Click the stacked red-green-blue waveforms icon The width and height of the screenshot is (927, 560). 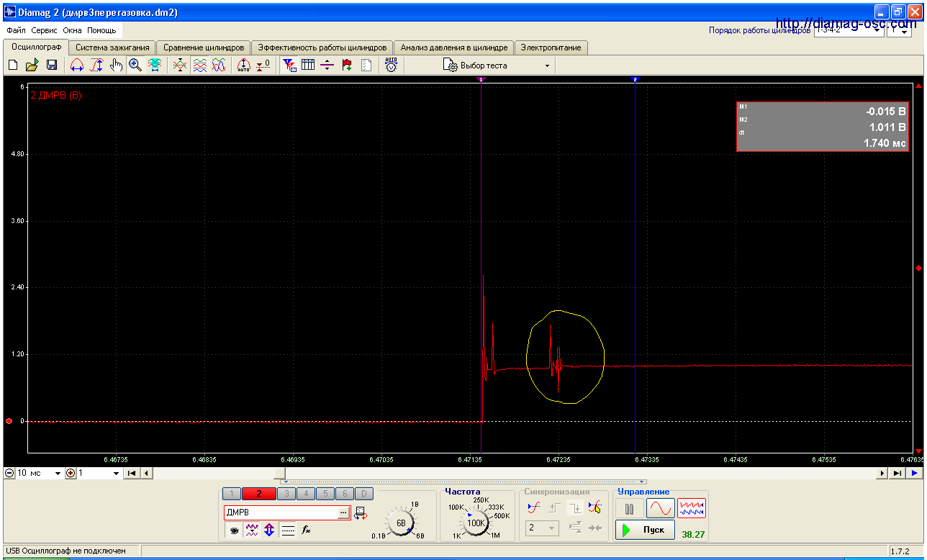199,66
